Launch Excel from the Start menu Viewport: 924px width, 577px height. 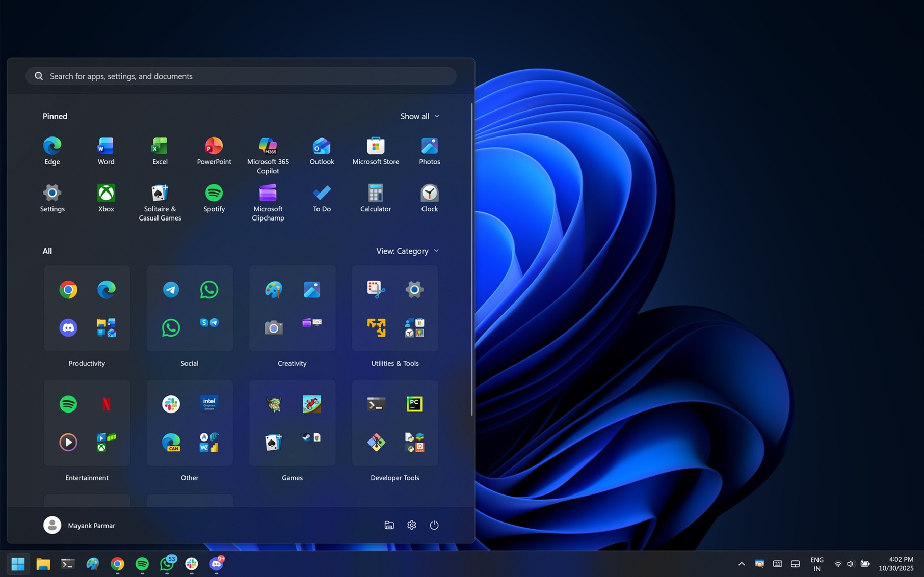pyautogui.click(x=160, y=148)
